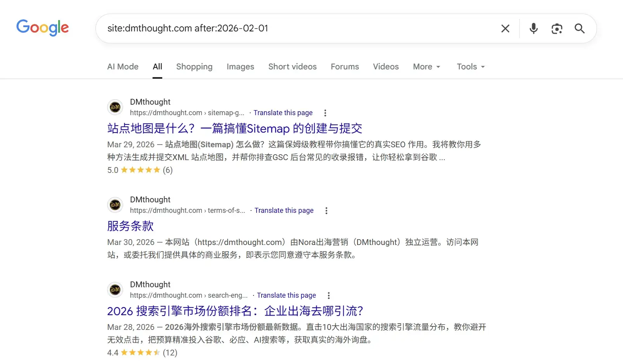Viewport: 623px width, 364px height.
Task: Translate the Sitemap article page
Action: coord(283,112)
